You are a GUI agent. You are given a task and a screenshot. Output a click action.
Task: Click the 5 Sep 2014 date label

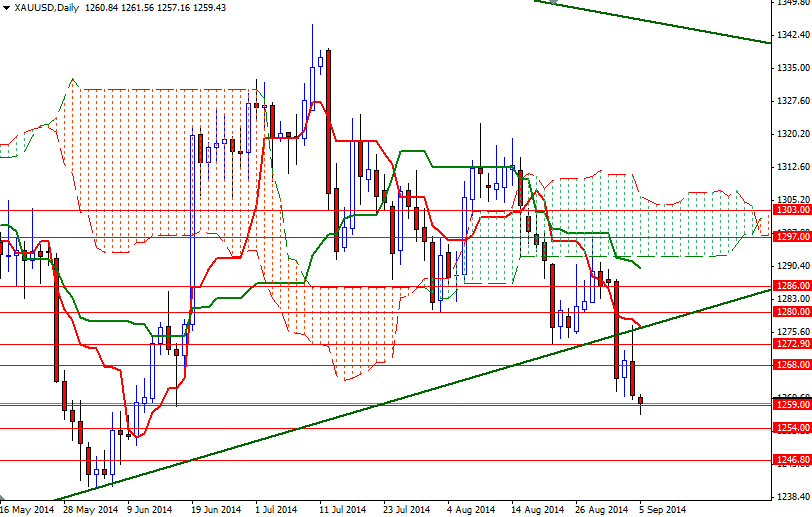click(664, 509)
